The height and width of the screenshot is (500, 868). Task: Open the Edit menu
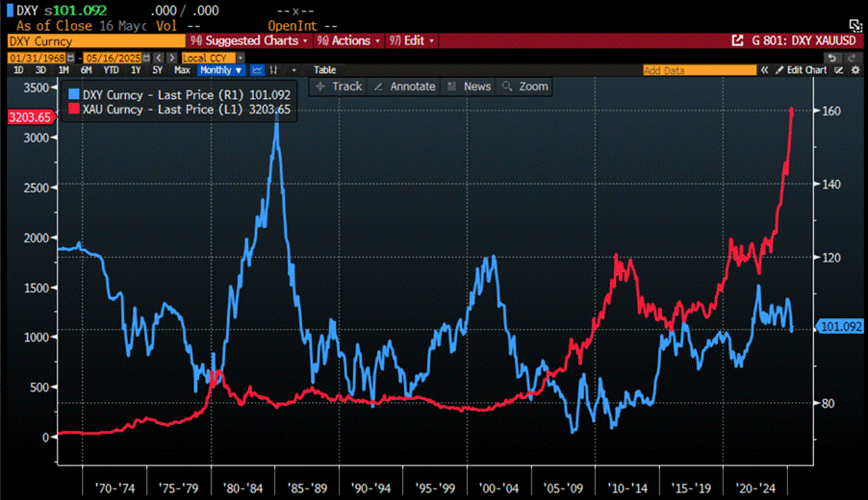click(411, 40)
